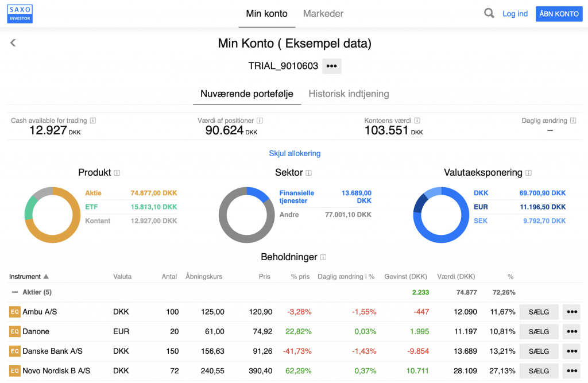Click Skjul allokering link
588x383 pixels.
(x=295, y=153)
